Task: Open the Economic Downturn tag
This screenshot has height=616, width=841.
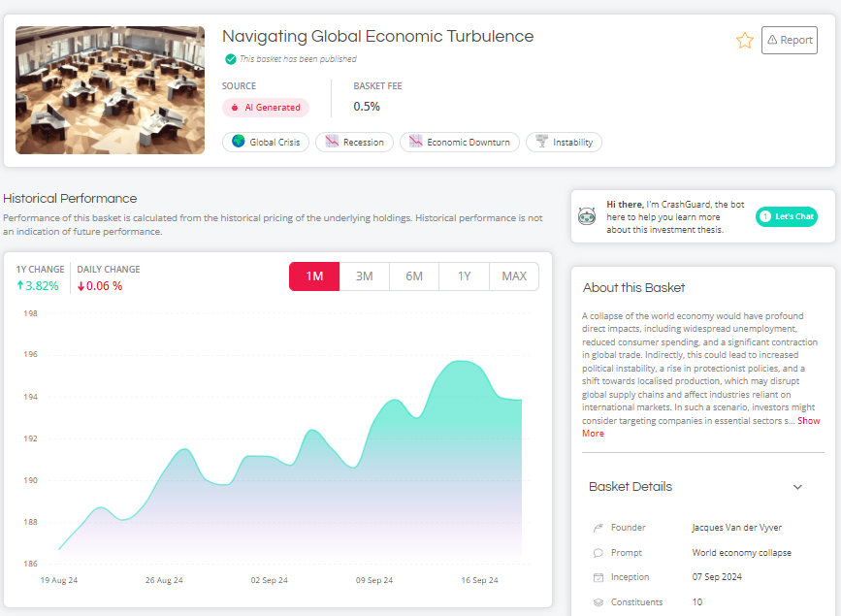Action: coord(460,143)
